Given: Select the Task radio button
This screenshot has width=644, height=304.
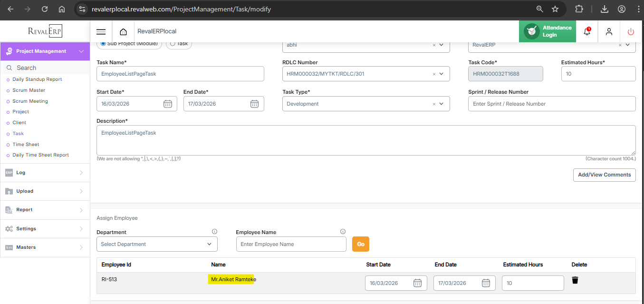Looking at the screenshot, I should 173,43.
